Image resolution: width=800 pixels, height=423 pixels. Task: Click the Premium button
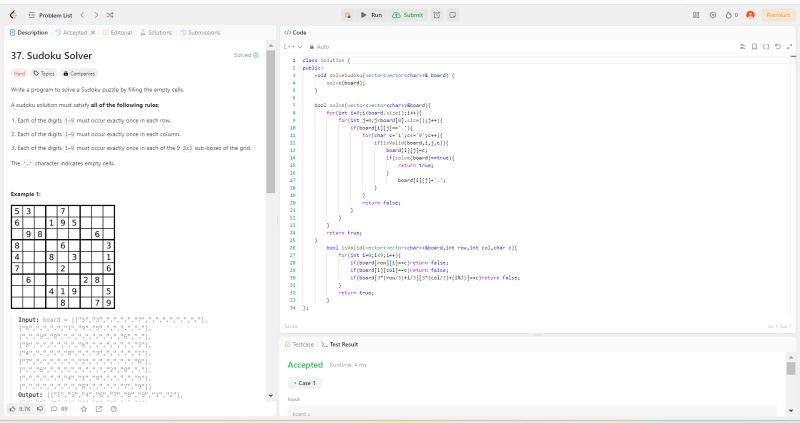coord(778,15)
